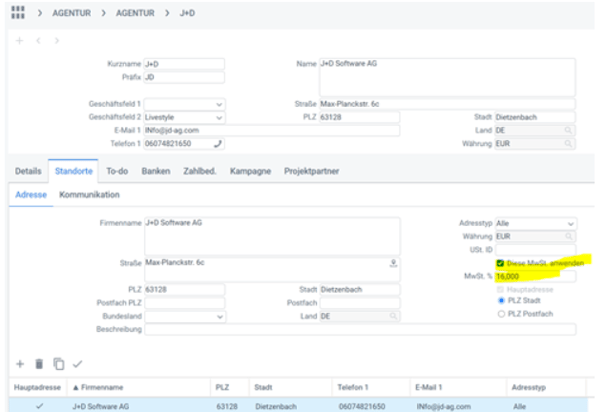Open the To-do tab
The width and height of the screenshot is (607, 412).
[x=117, y=171]
